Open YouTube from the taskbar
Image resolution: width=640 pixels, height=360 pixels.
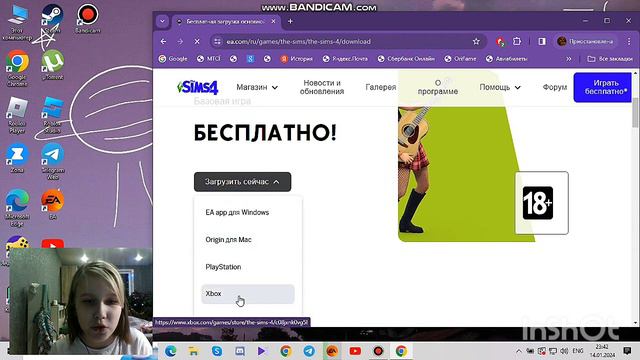[x=355, y=351]
